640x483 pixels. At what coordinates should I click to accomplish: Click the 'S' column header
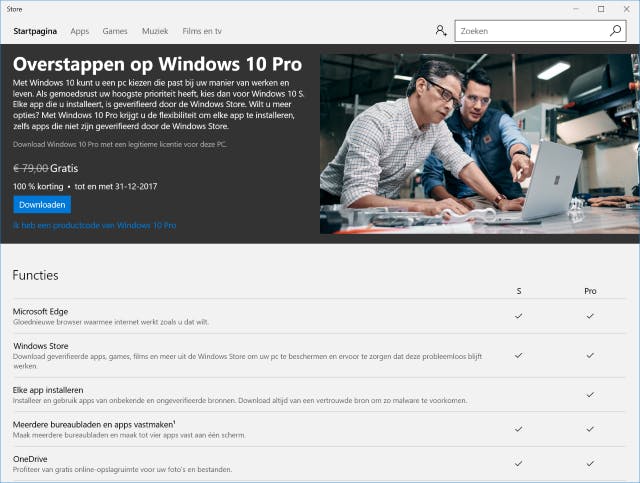coord(519,291)
